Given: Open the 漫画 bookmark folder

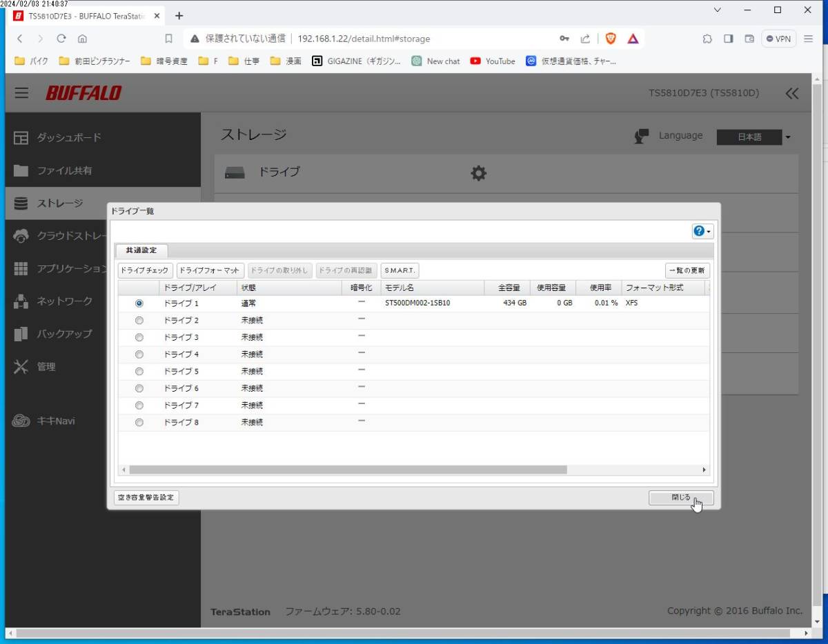Looking at the screenshot, I should point(286,61).
